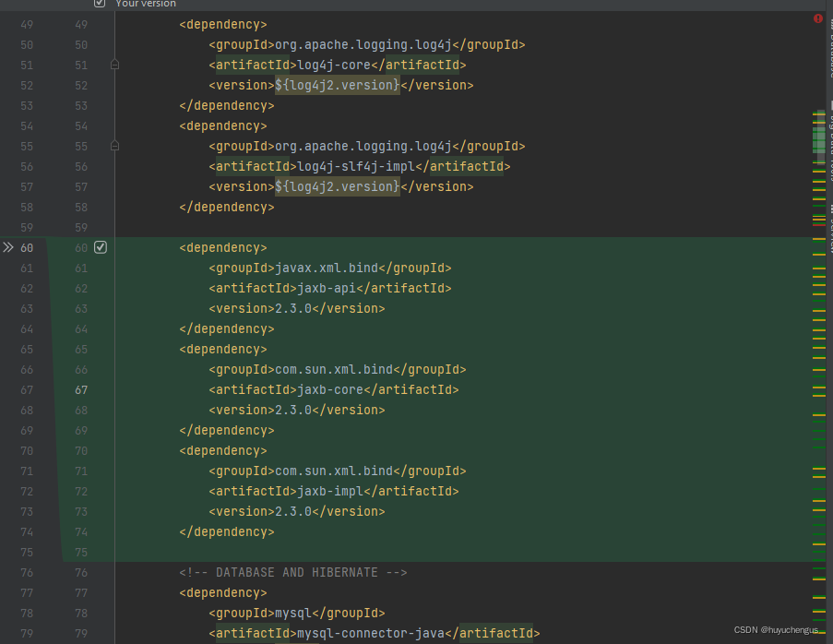Click version 2.3.0 on line 63
833x644 pixels.
click(x=292, y=308)
